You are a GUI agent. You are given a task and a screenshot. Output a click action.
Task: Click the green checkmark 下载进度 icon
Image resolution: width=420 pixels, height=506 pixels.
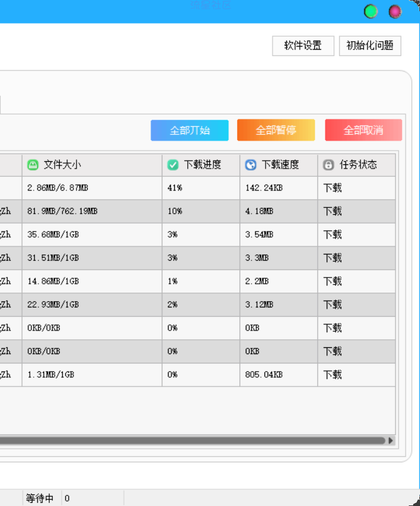click(173, 165)
